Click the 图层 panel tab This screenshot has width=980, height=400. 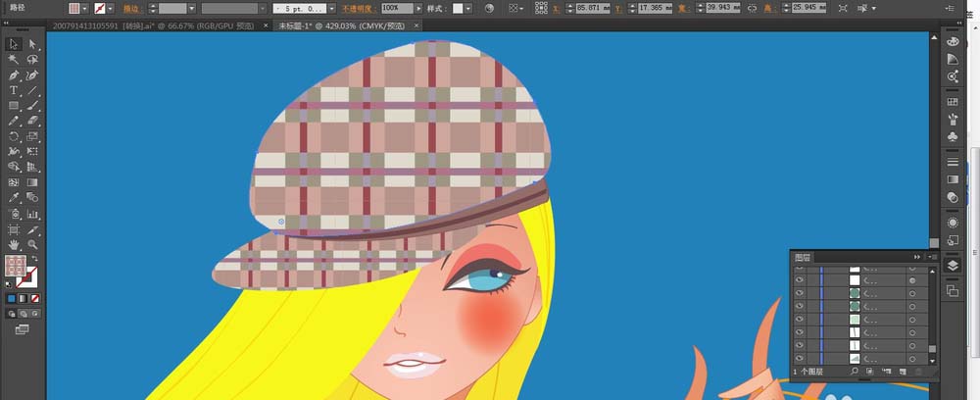(x=803, y=257)
